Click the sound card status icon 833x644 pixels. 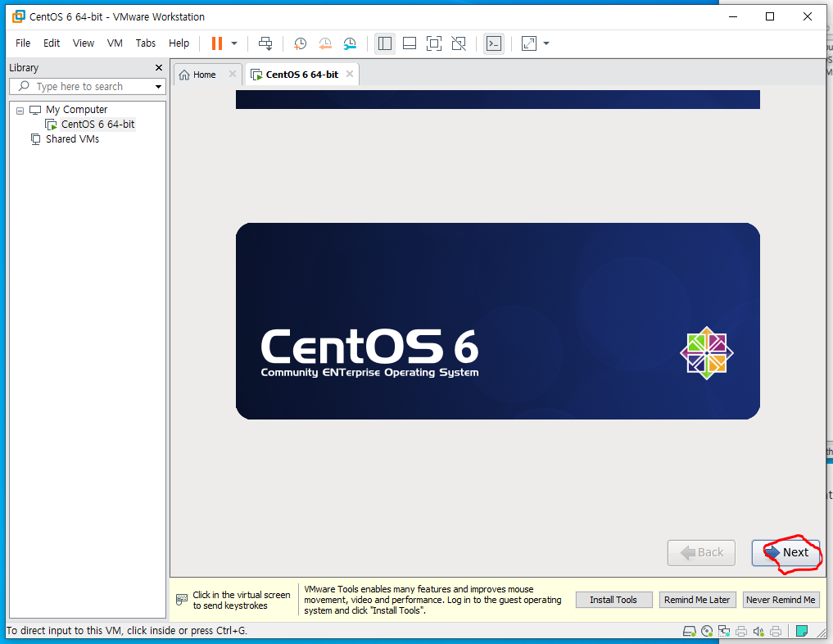coord(758,631)
